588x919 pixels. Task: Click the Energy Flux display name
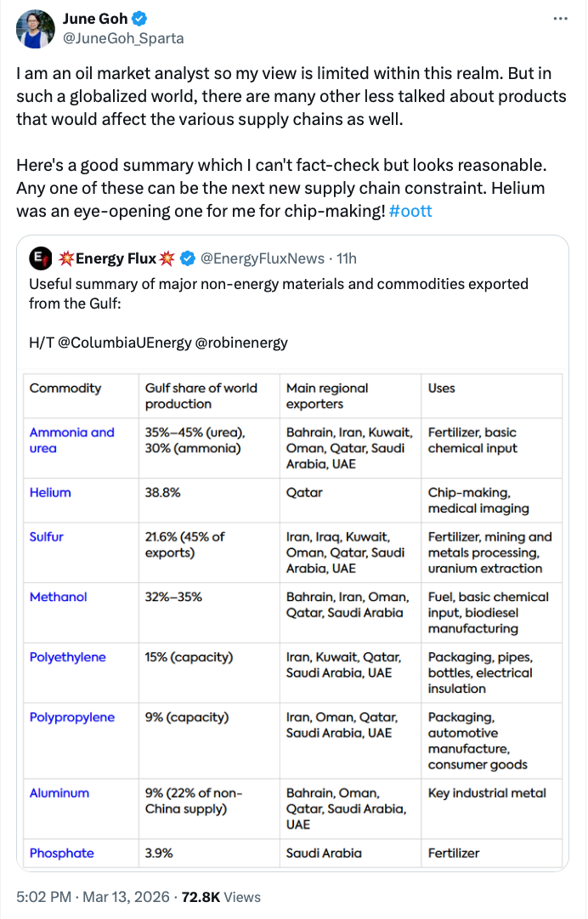pyautogui.click(x=114, y=258)
